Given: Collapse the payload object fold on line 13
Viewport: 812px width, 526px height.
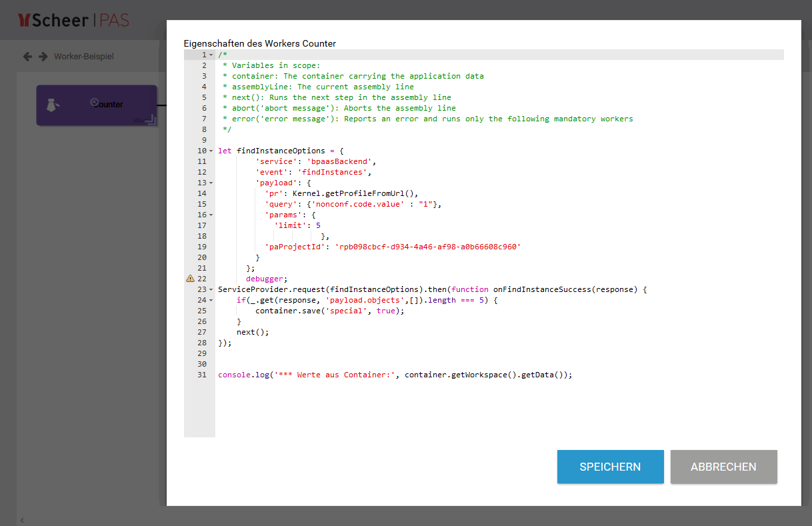Looking at the screenshot, I should point(211,183).
